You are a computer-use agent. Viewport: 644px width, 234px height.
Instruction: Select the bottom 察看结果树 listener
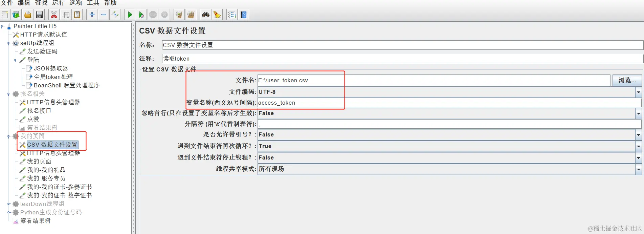[35, 221]
